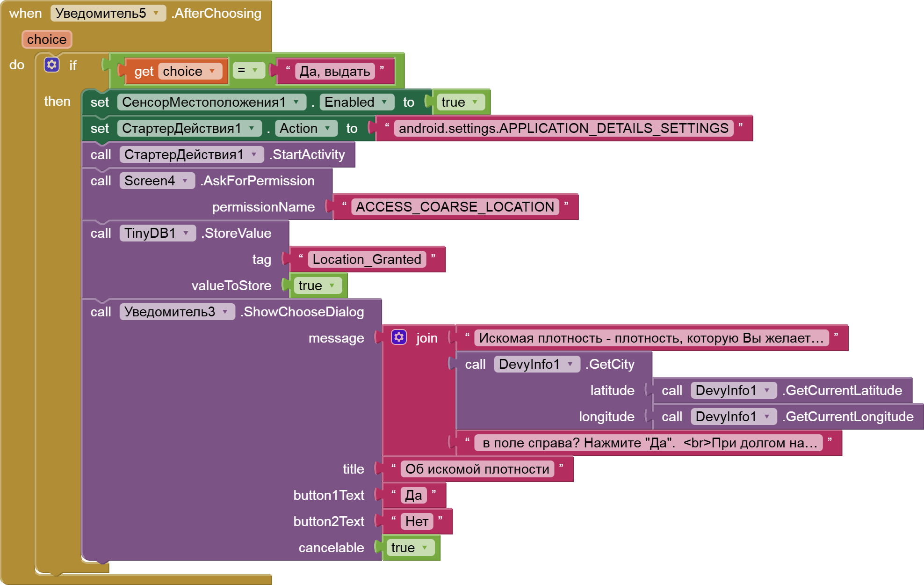Edit the "Об искомой плотности" title text
Image resolution: width=924 pixels, height=585 pixels.
[x=477, y=469]
